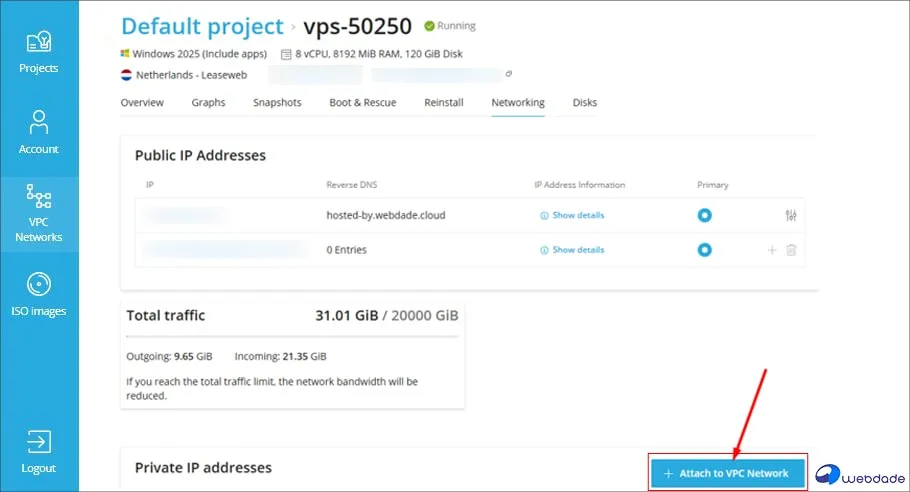
Task: Click the Total traffic usage bar
Action: tap(292, 337)
